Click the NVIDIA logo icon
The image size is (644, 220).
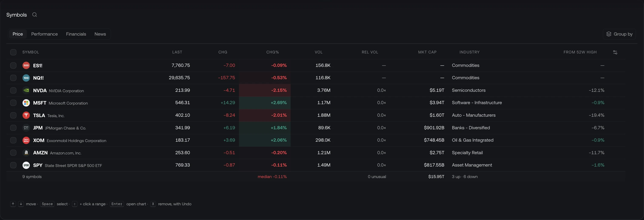[26, 90]
